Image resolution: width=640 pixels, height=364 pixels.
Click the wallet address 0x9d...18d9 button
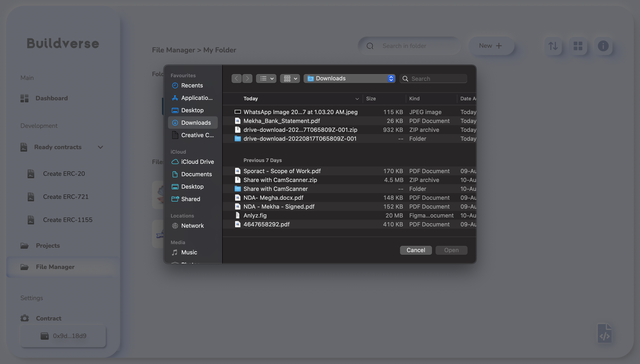(63, 336)
